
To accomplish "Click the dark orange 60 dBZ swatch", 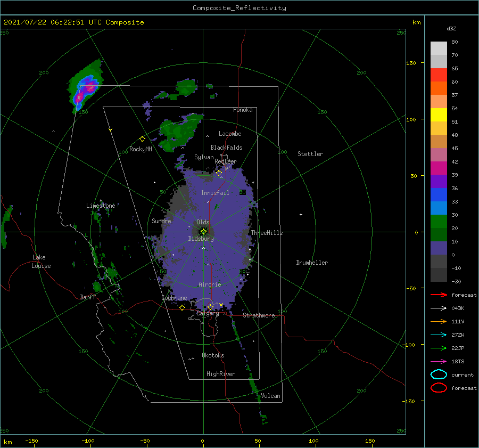I will (x=439, y=88).
